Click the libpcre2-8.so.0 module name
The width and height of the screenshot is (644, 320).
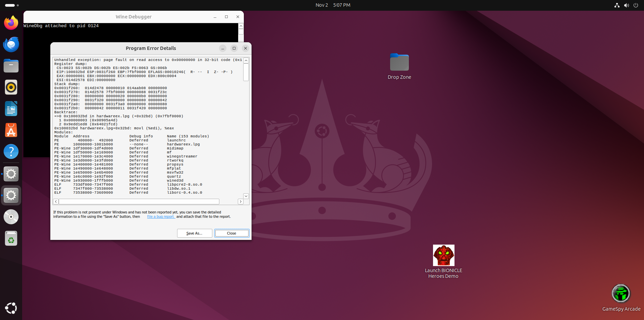click(x=184, y=185)
